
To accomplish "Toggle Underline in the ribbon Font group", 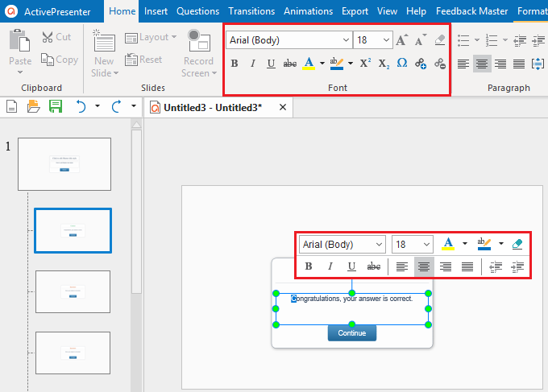I will (271, 64).
